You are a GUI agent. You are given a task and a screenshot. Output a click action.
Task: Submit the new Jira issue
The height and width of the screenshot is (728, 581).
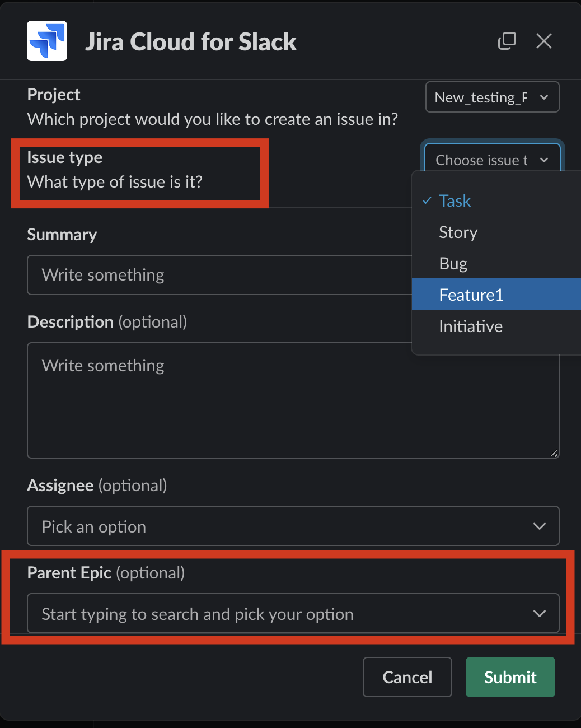tap(509, 677)
